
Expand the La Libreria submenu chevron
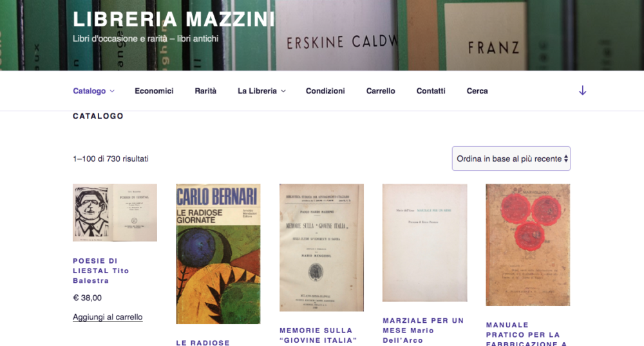[283, 91]
